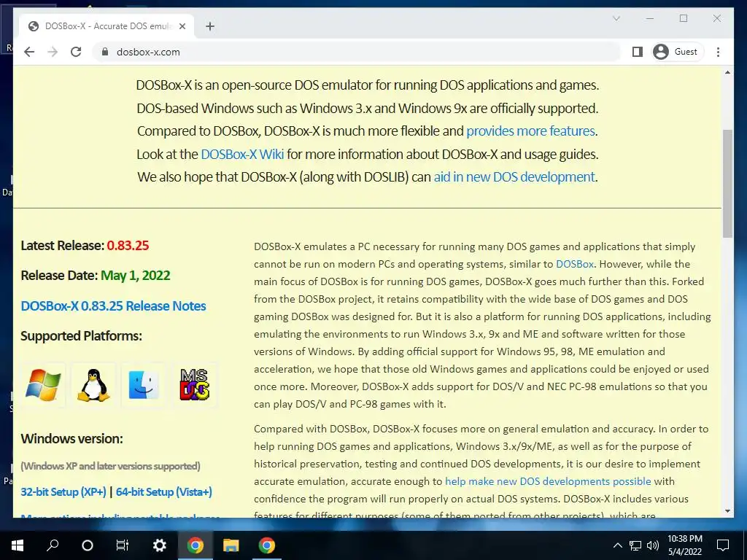Viewport: 747px width, 560px height.
Task: Click the MS-DOS platform icon
Action: point(194,385)
